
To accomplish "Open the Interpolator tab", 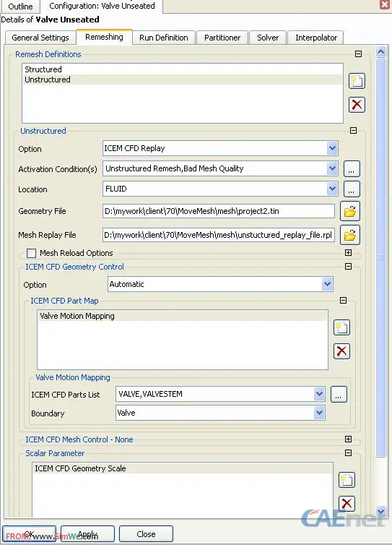I will 316,38.
